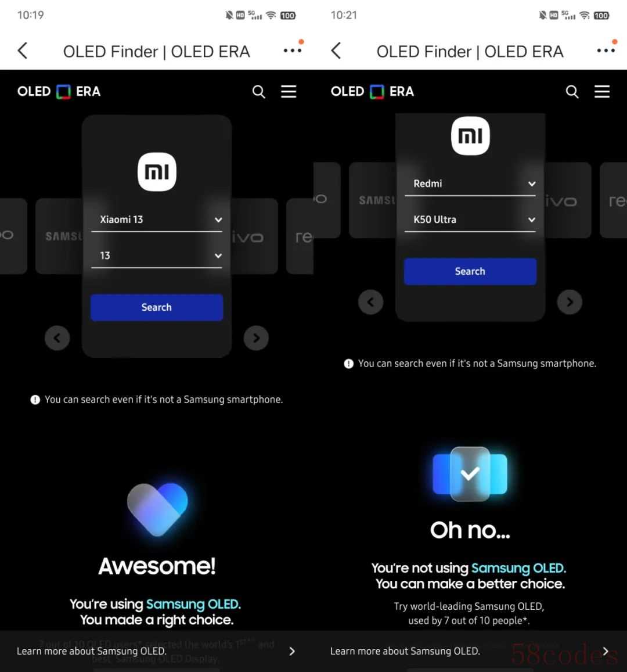
Task: Click Search button under K50 Ultra
Action: [x=470, y=271]
